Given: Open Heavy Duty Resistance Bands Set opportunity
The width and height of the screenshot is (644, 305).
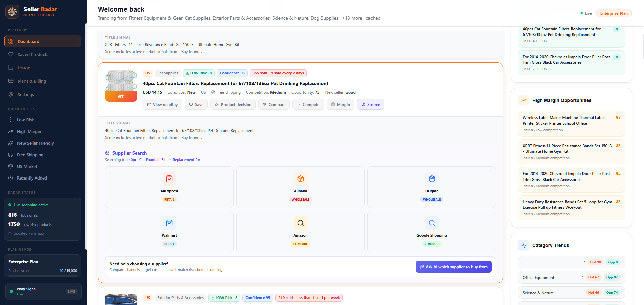Looking at the screenshot, I should pos(572,208).
